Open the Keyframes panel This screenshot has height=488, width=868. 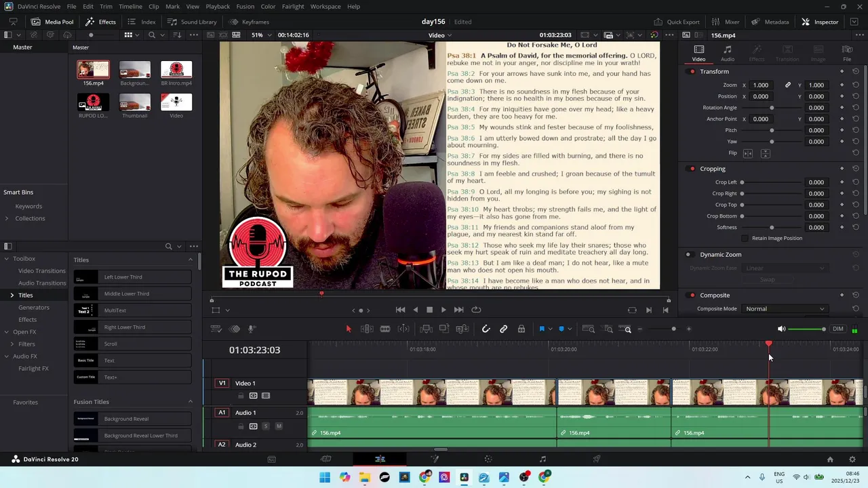pos(249,22)
